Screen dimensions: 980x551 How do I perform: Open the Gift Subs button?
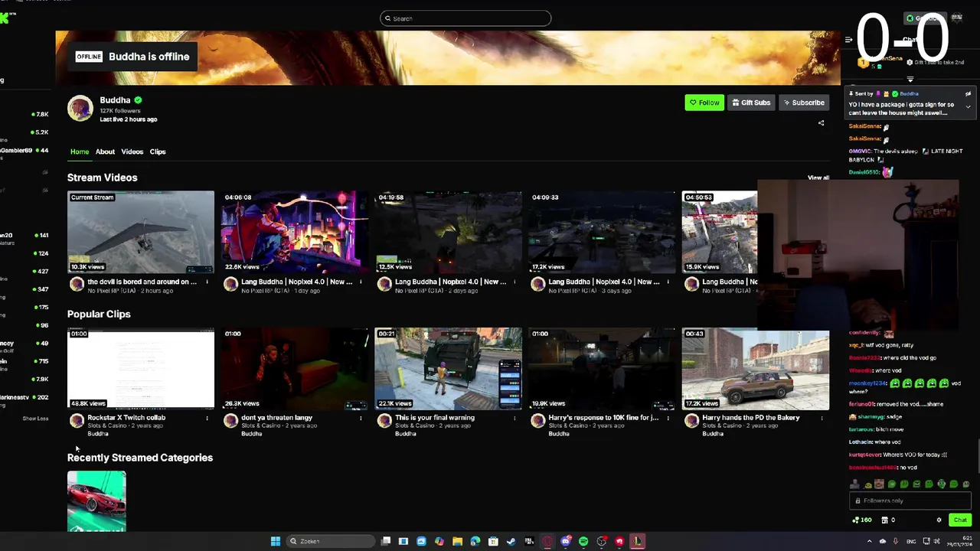tap(750, 103)
